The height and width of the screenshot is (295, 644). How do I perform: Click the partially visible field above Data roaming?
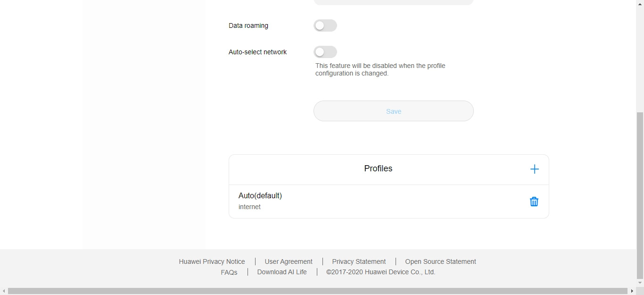tap(393, 2)
